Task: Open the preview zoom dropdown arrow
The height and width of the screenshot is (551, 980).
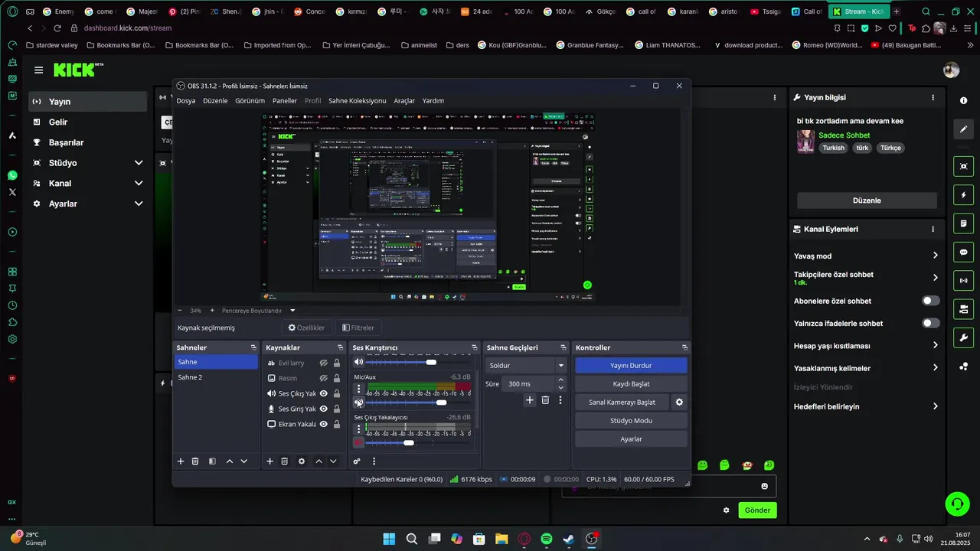Action: (x=293, y=311)
